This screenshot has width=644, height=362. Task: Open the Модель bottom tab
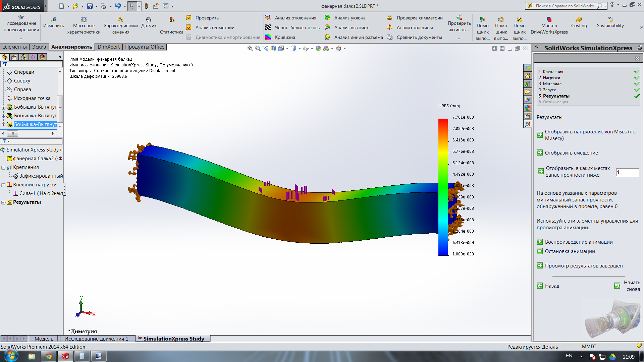(44, 339)
